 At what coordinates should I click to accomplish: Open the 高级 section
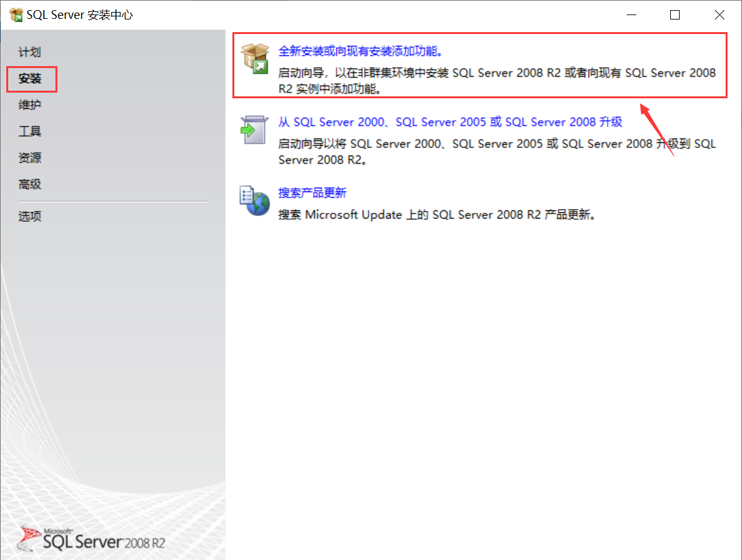coord(30,184)
